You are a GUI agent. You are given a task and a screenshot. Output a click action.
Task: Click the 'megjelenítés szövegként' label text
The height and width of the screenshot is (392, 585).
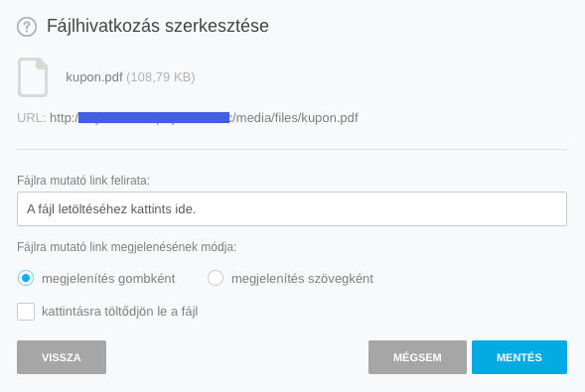tap(302, 279)
